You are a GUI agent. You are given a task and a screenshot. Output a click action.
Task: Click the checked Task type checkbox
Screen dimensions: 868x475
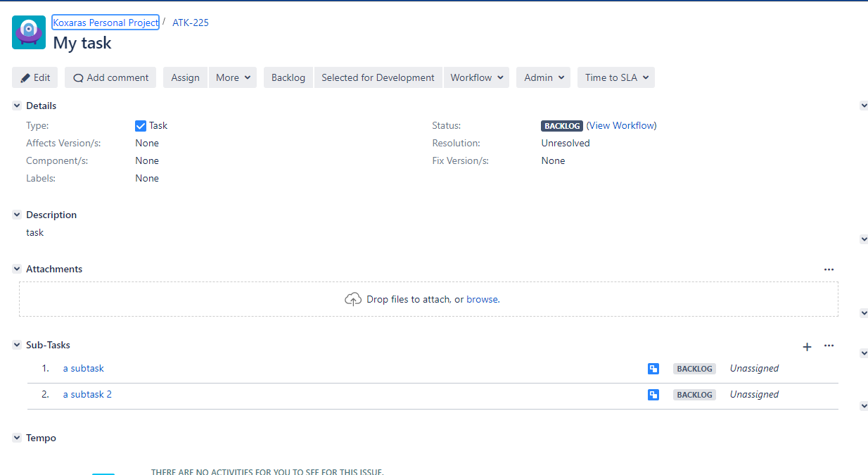coord(141,125)
